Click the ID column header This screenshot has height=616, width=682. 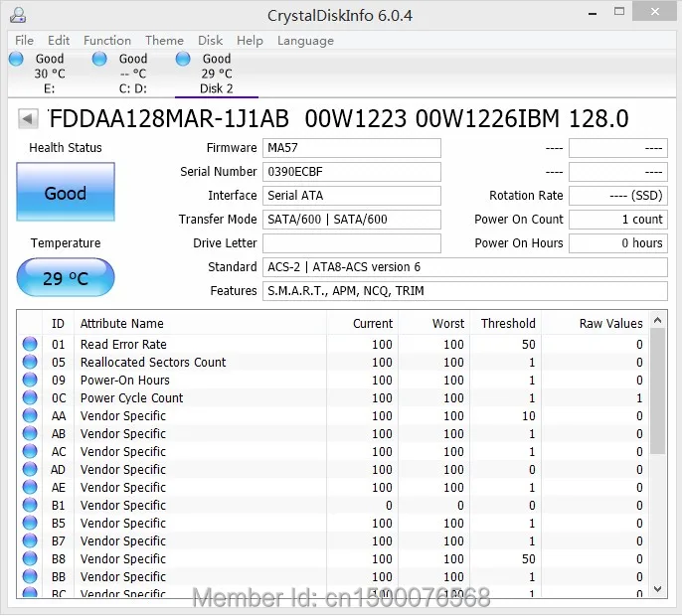click(58, 324)
